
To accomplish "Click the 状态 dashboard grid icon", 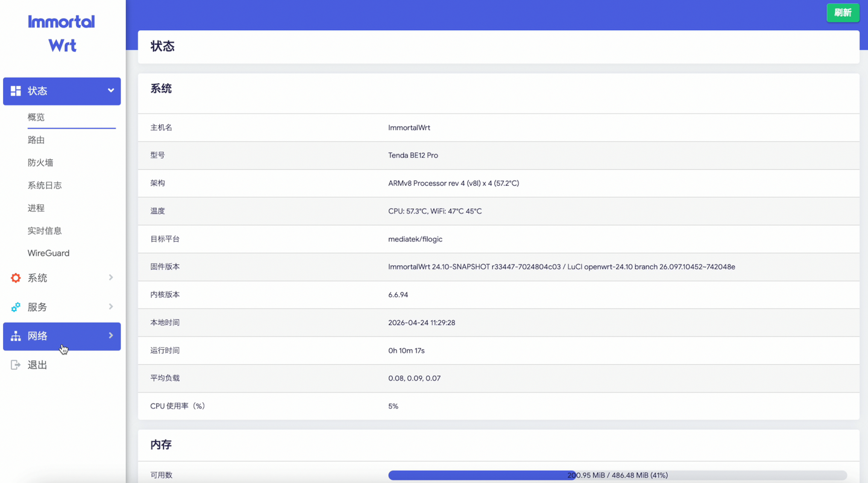I will tap(16, 91).
